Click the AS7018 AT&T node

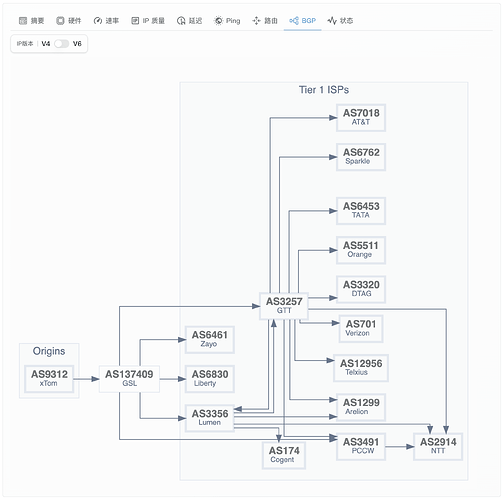[x=361, y=117]
